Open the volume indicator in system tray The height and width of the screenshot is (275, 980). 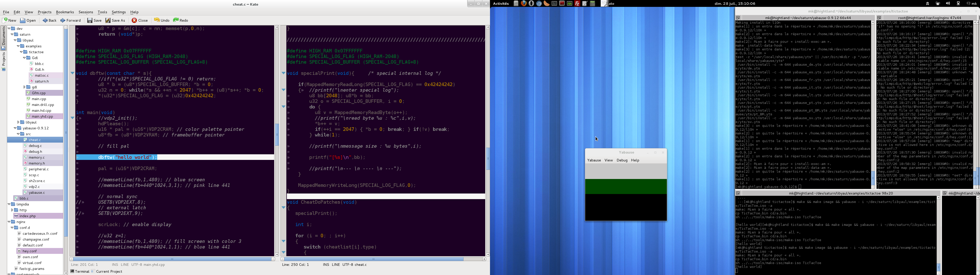click(x=948, y=3)
